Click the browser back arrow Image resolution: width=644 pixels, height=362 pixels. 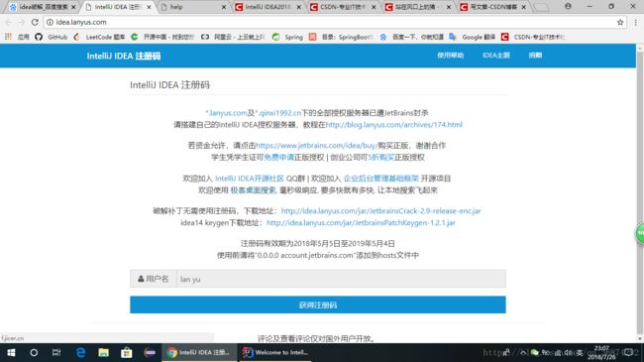click(x=8, y=22)
